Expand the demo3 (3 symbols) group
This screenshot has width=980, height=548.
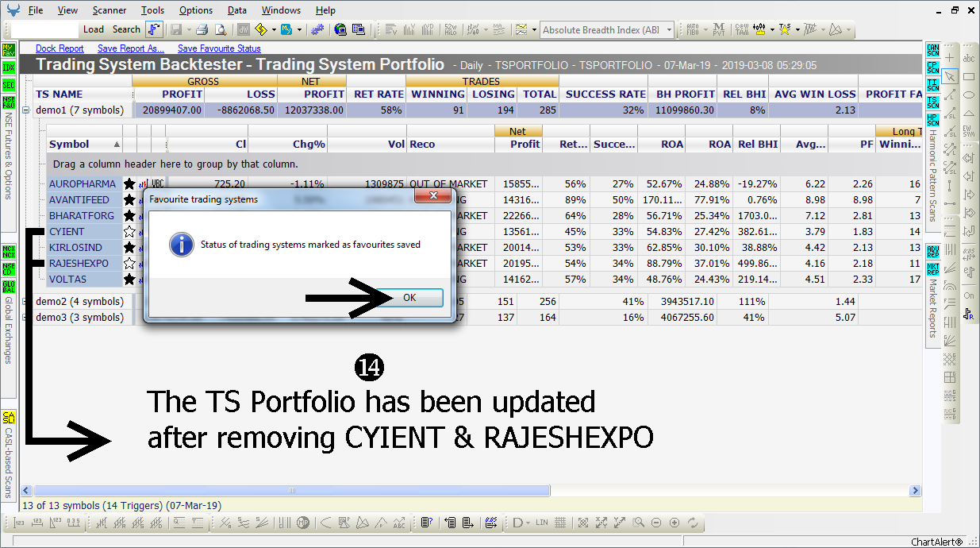tap(26, 318)
